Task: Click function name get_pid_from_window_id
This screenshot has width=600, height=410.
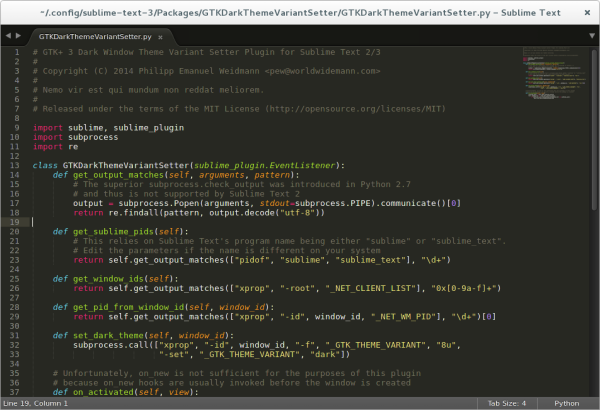Action: point(129,307)
